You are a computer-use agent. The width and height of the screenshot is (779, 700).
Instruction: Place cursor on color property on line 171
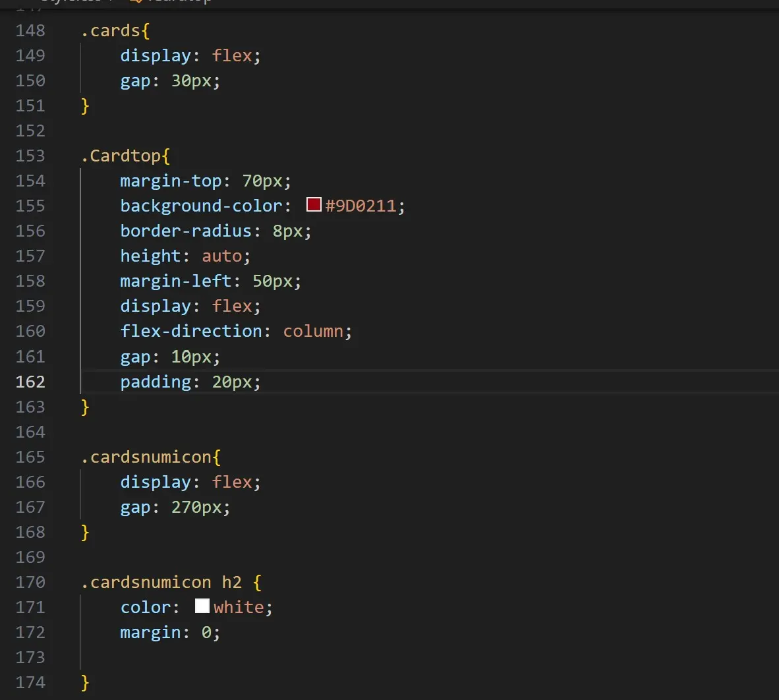[146, 608]
